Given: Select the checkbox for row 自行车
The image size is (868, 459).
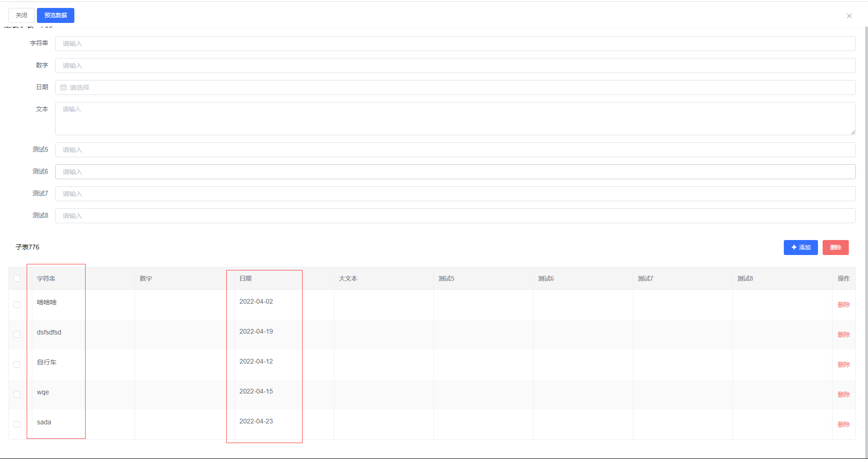Looking at the screenshot, I should click(17, 364).
